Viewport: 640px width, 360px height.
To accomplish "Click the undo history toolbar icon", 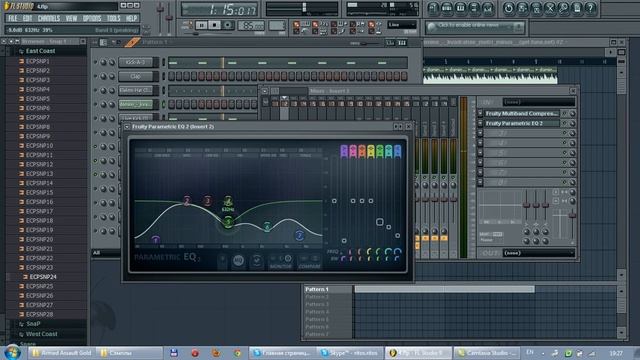I will pyautogui.click(x=509, y=8).
